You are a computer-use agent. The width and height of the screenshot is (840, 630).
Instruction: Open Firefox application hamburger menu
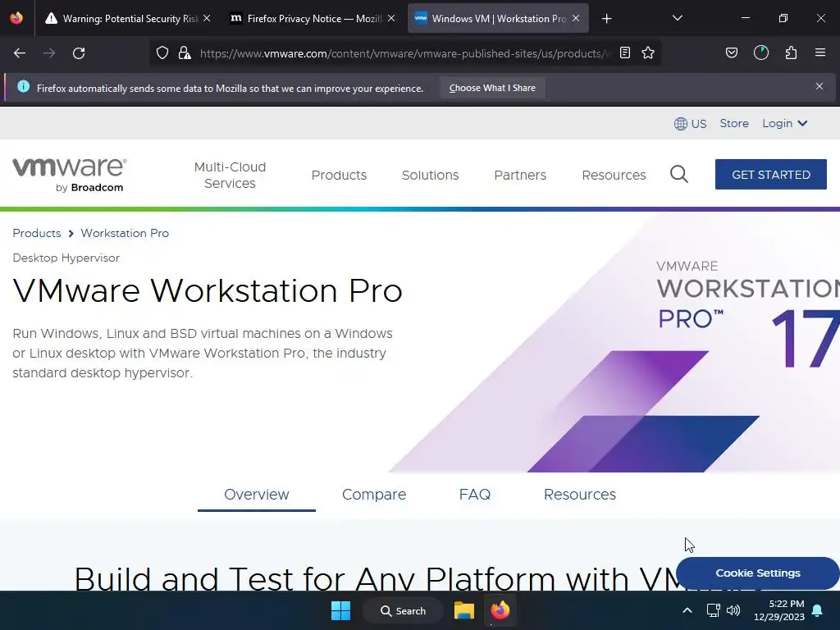click(x=820, y=53)
